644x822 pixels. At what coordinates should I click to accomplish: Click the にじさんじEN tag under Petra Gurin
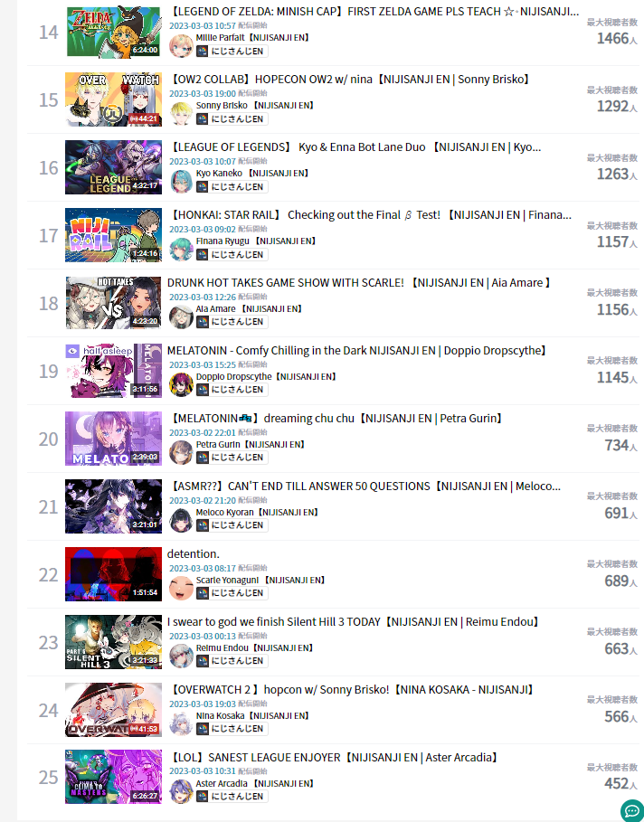pos(232,458)
